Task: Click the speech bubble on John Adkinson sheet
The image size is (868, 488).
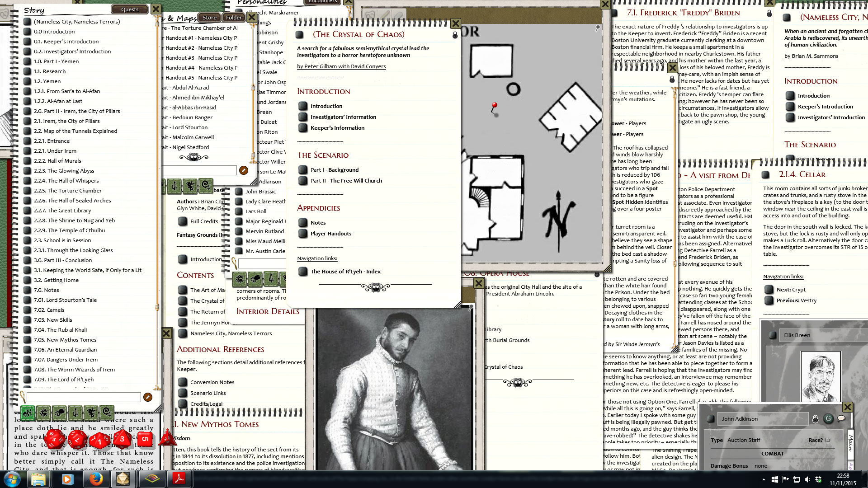Action: point(841,418)
